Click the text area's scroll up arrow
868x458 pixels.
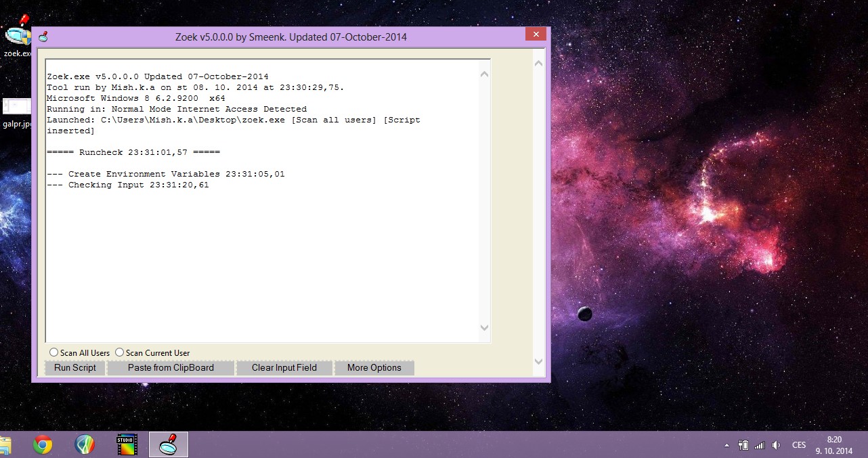tap(484, 74)
